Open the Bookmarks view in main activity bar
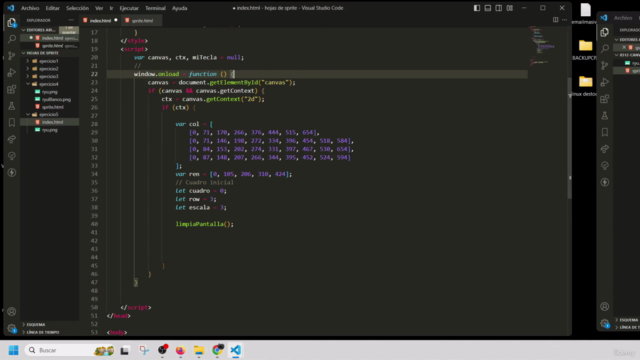The height and width of the screenshot is (360, 640). tap(11, 122)
